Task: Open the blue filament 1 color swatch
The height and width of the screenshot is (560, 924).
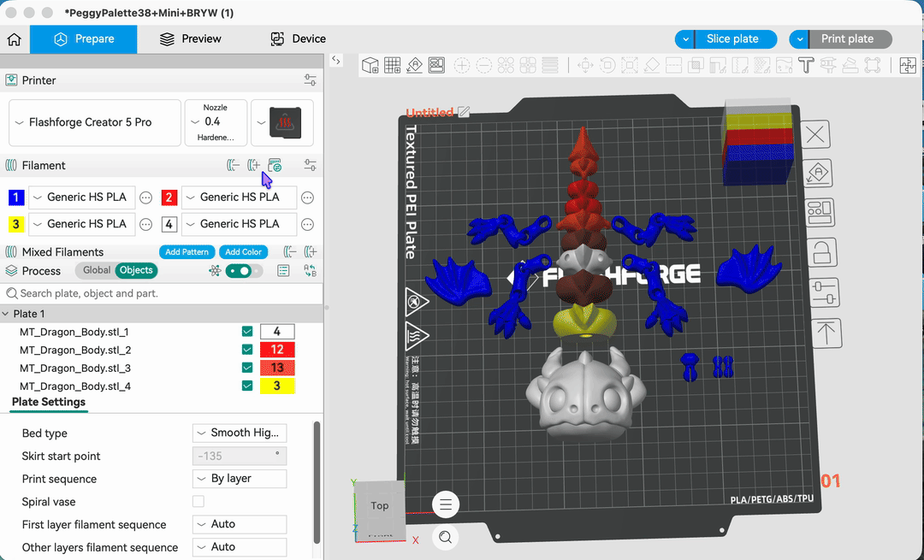Action: 16,197
